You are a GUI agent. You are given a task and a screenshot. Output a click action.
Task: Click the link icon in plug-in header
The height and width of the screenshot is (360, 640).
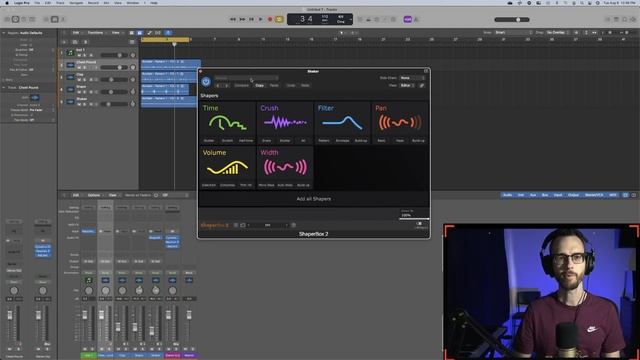click(422, 85)
